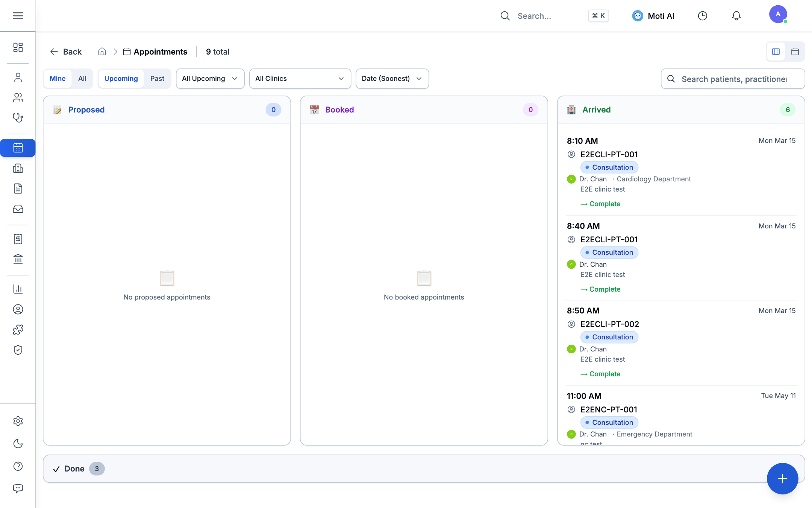Switch to board columns view

tap(776, 52)
